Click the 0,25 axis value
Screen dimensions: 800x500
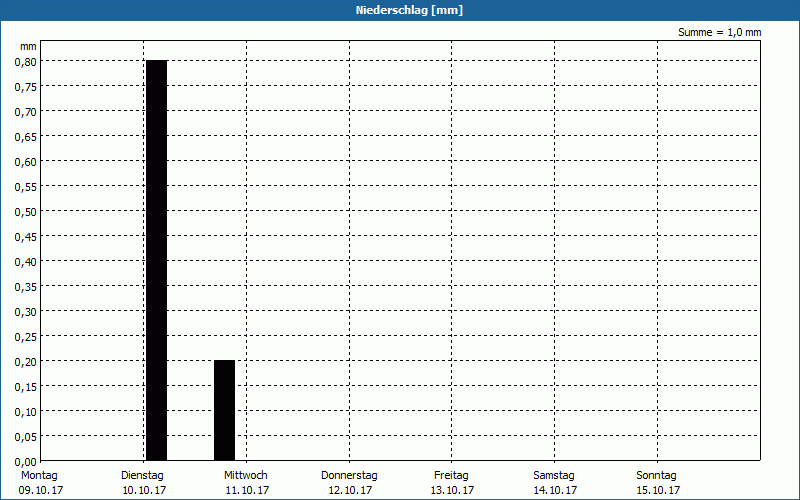tap(26, 337)
